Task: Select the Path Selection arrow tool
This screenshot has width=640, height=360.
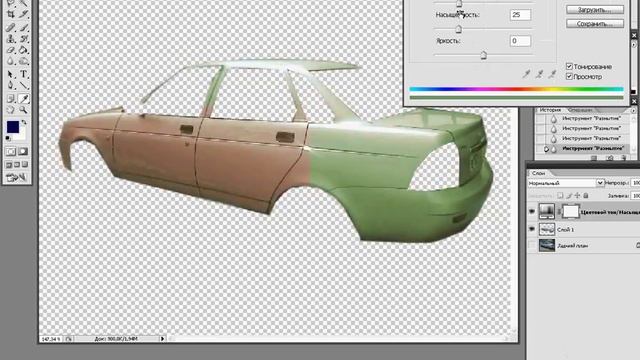Action: 11,75
